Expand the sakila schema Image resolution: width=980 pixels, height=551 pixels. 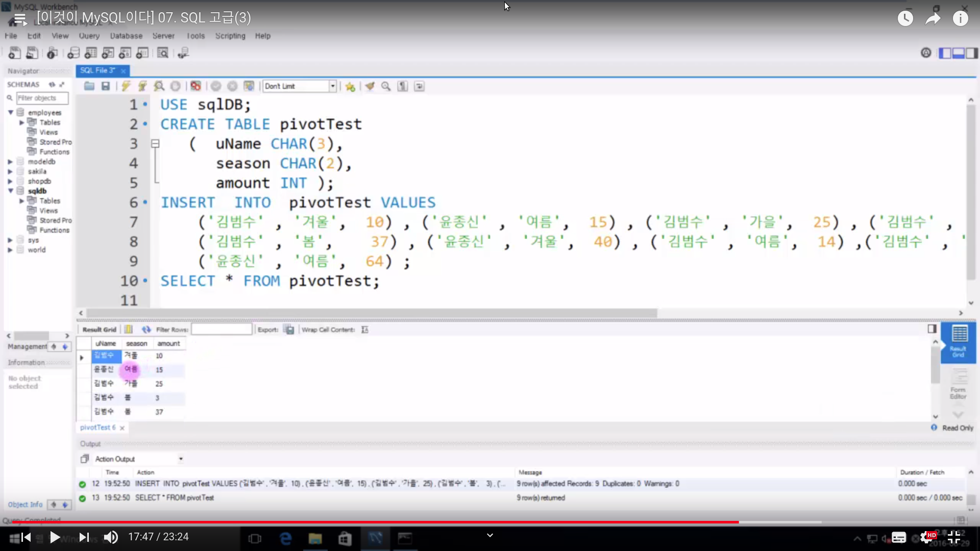(x=10, y=171)
